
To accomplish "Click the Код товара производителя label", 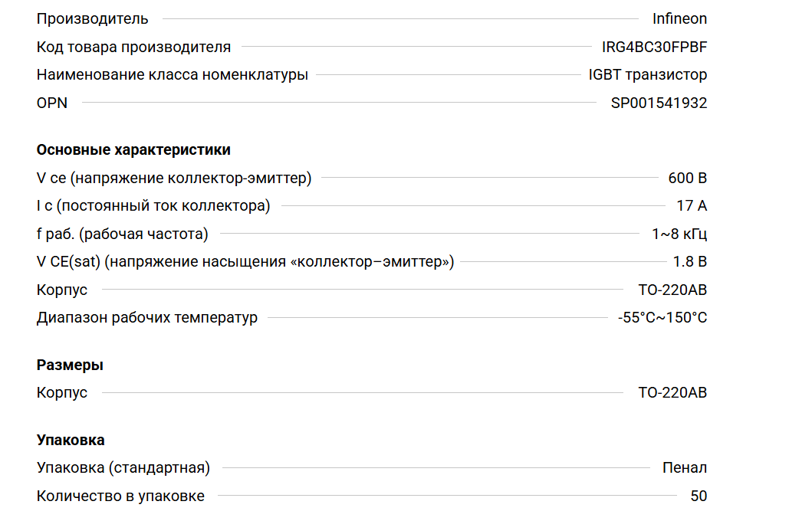I will pos(133,47).
